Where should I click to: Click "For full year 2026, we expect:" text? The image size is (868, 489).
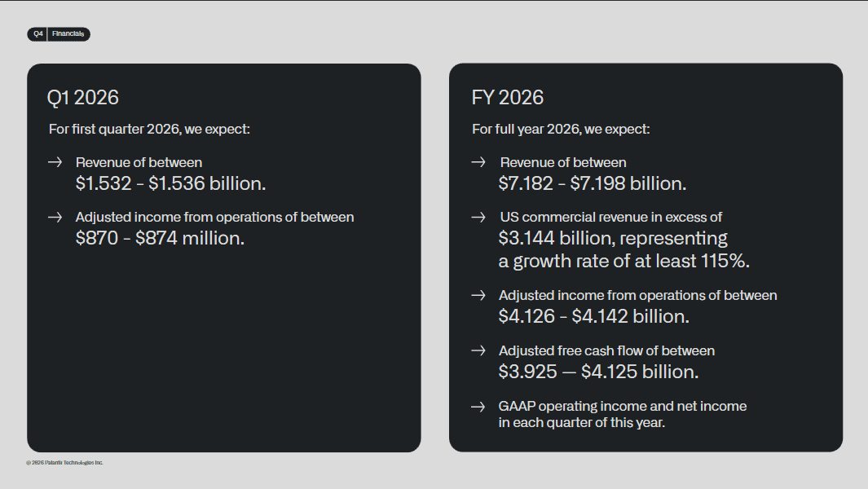(561, 129)
